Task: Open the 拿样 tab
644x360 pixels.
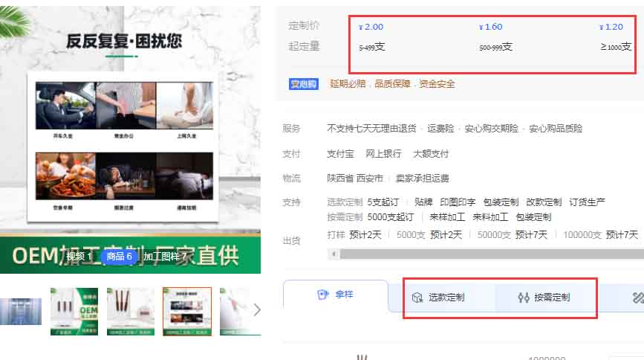Action: pyautogui.click(x=336, y=295)
